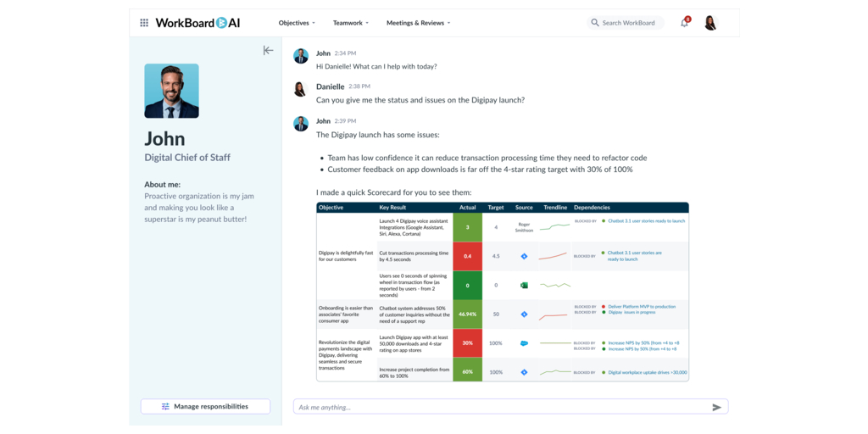868x434 pixels.
Task: Click the WorkBoard AI logo
Action: [198, 23]
